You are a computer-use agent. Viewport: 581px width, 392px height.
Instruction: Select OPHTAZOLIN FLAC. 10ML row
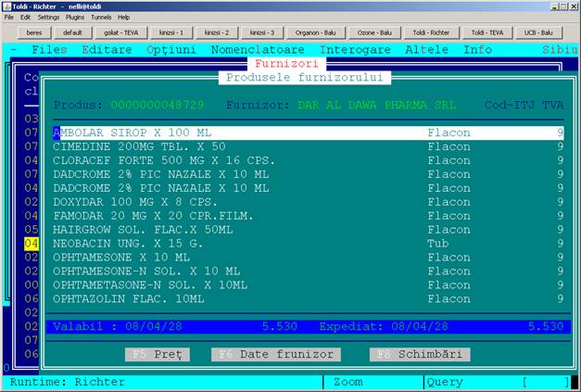click(309, 299)
